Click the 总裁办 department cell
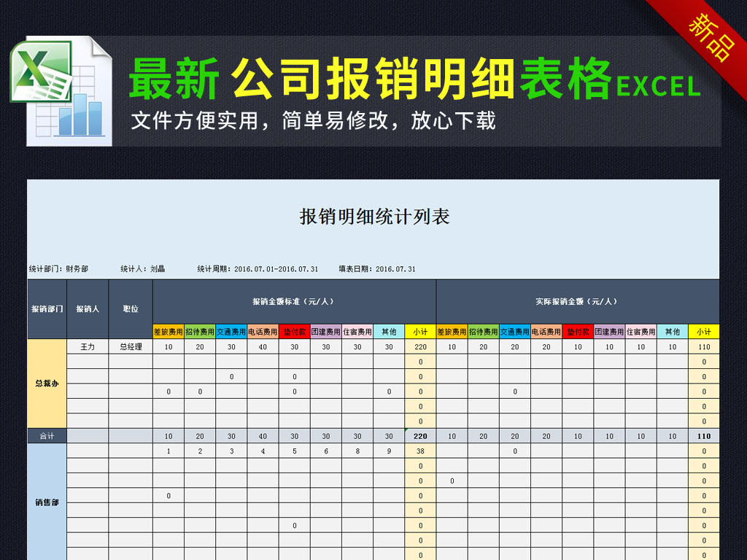 pos(47,384)
